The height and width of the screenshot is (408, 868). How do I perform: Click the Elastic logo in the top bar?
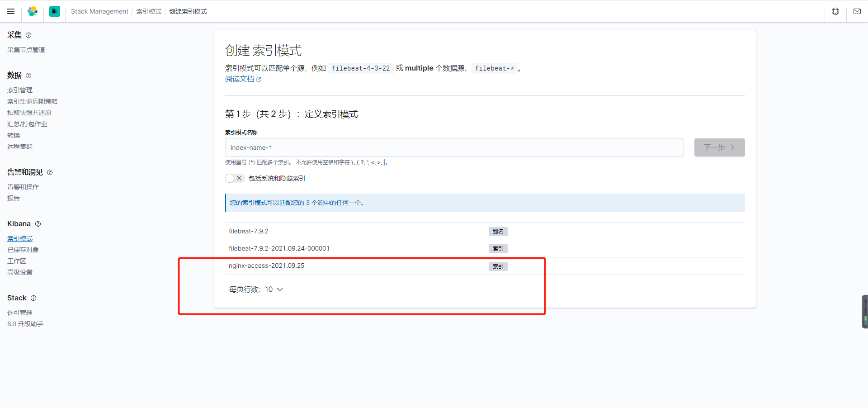point(32,11)
